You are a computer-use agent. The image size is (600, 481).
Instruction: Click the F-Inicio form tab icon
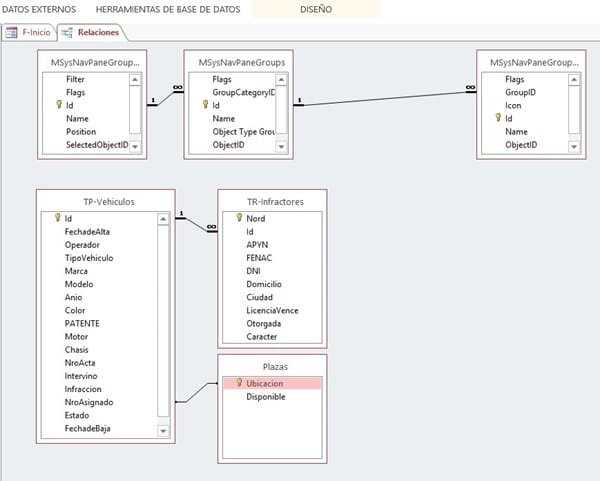pyautogui.click(x=12, y=32)
